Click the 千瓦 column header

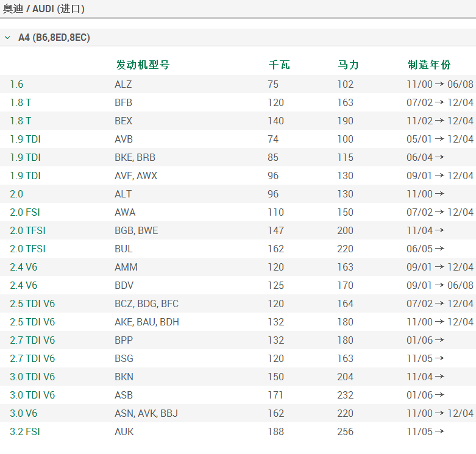pos(279,65)
